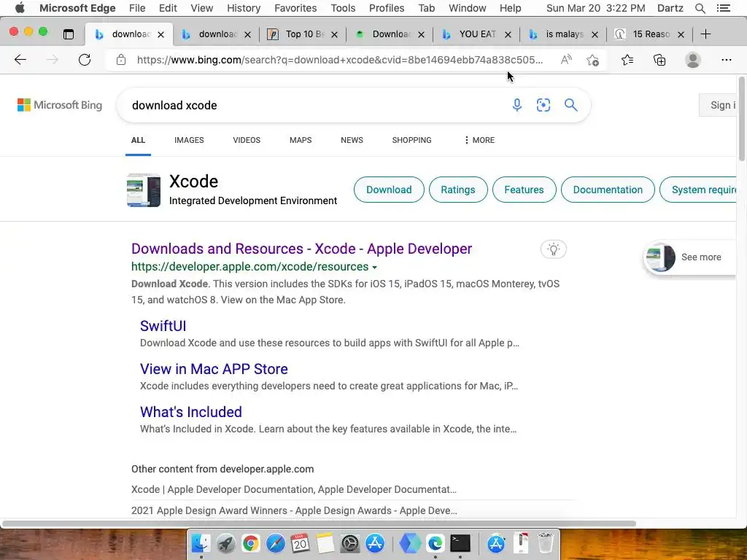747x560 pixels.
Task: Open Calendar from the Dock
Action: tap(300, 543)
